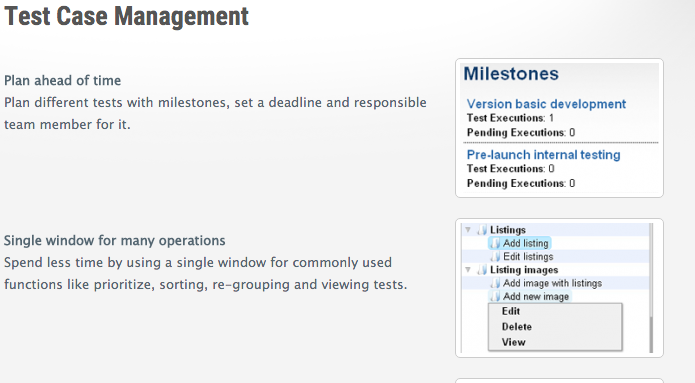Screen dimensions: 695x383
Task: Choose View from the context menu
Action: pyautogui.click(x=513, y=342)
